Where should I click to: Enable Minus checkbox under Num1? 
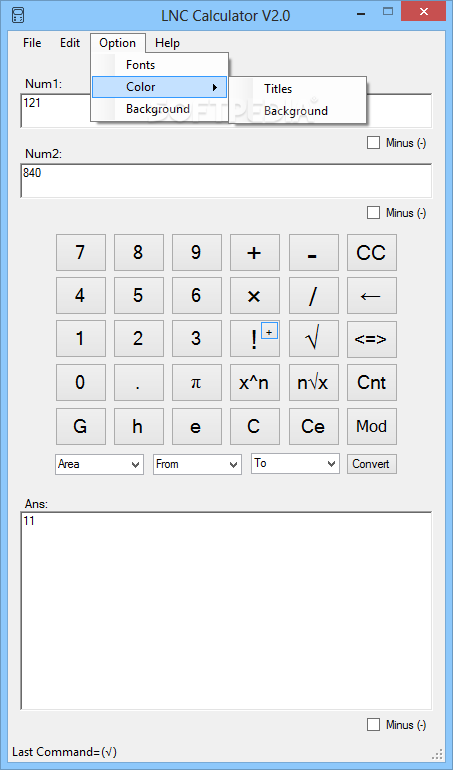click(x=373, y=143)
